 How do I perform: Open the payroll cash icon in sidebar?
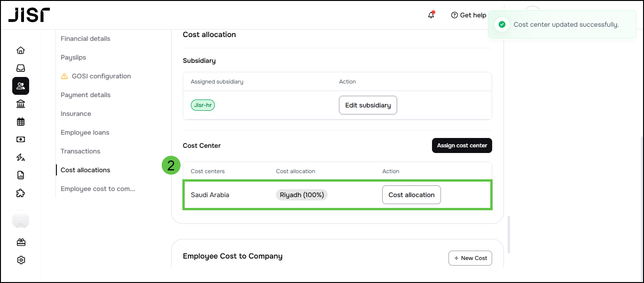pyautogui.click(x=21, y=139)
